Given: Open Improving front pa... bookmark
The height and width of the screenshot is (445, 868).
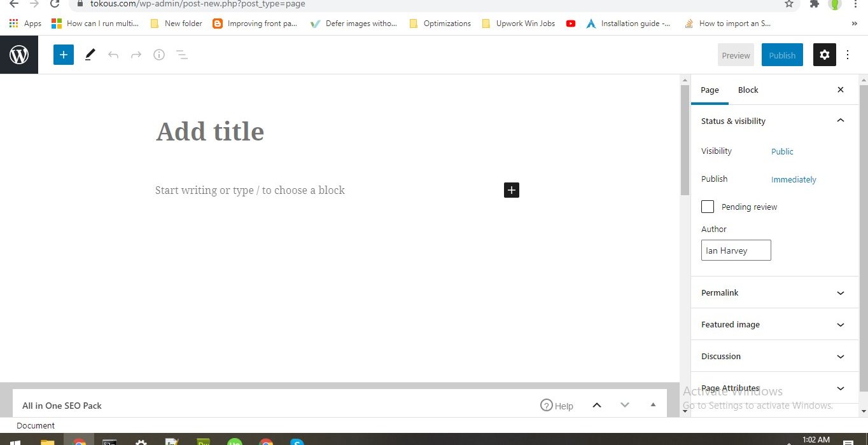Looking at the screenshot, I should [x=255, y=24].
